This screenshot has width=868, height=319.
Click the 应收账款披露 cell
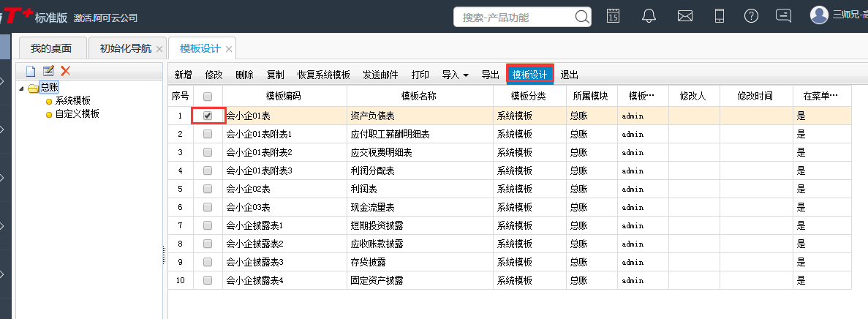coord(420,244)
